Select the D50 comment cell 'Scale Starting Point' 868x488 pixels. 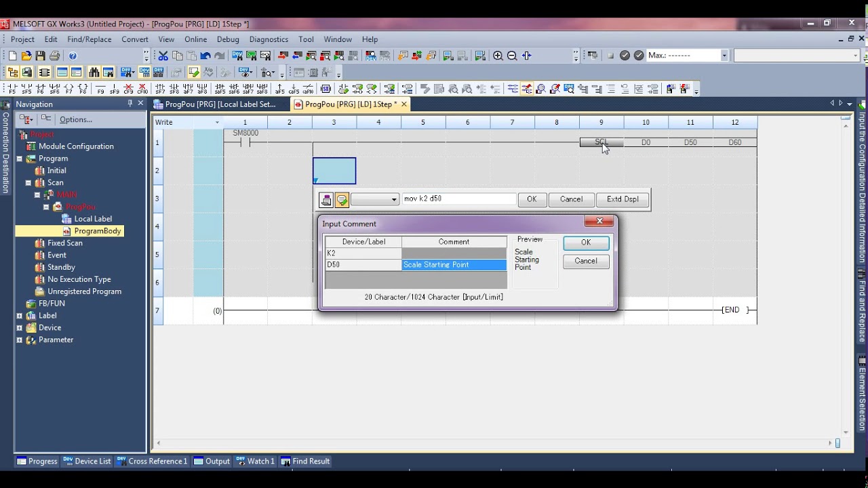pyautogui.click(x=454, y=265)
